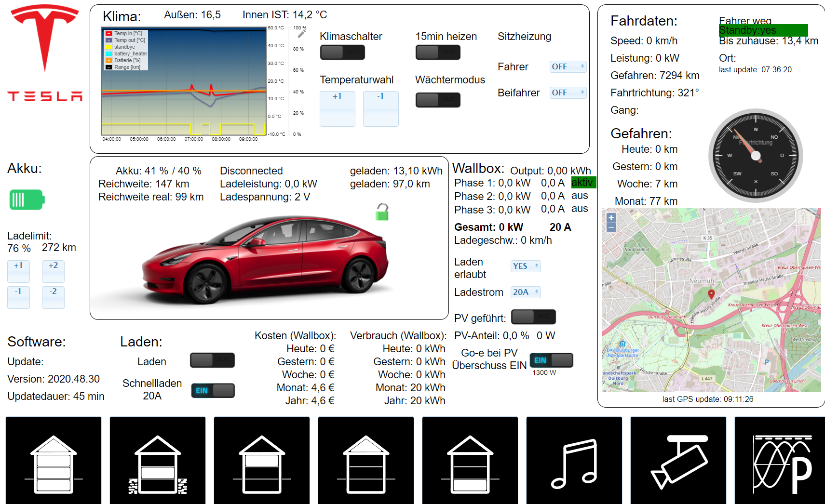Screen dimensions: 825x504
Task: Zoom out on the map with minus
Action: [x=611, y=227]
